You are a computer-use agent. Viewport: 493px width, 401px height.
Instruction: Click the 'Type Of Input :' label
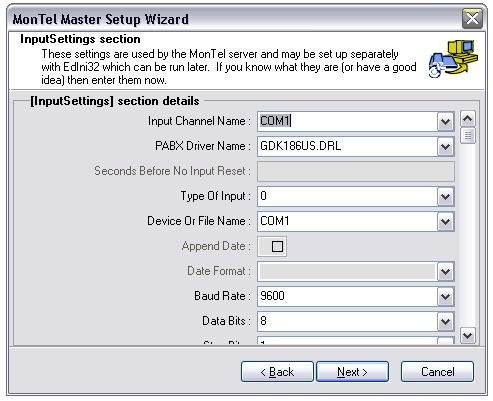(216, 196)
